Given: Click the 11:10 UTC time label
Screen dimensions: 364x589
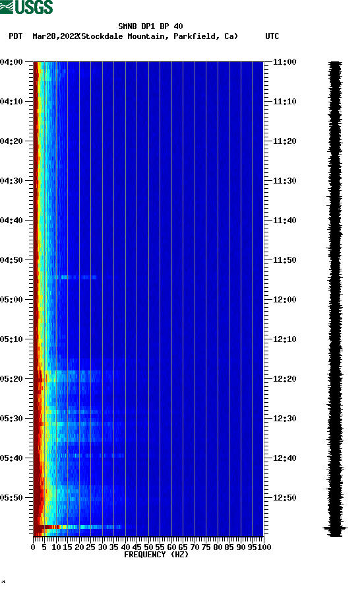Looking at the screenshot, I should [284, 102].
